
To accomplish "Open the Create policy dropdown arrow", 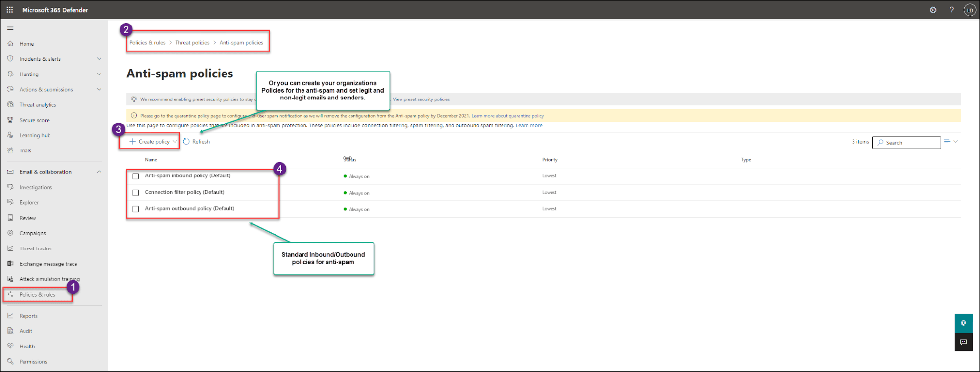I will [x=175, y=142].
